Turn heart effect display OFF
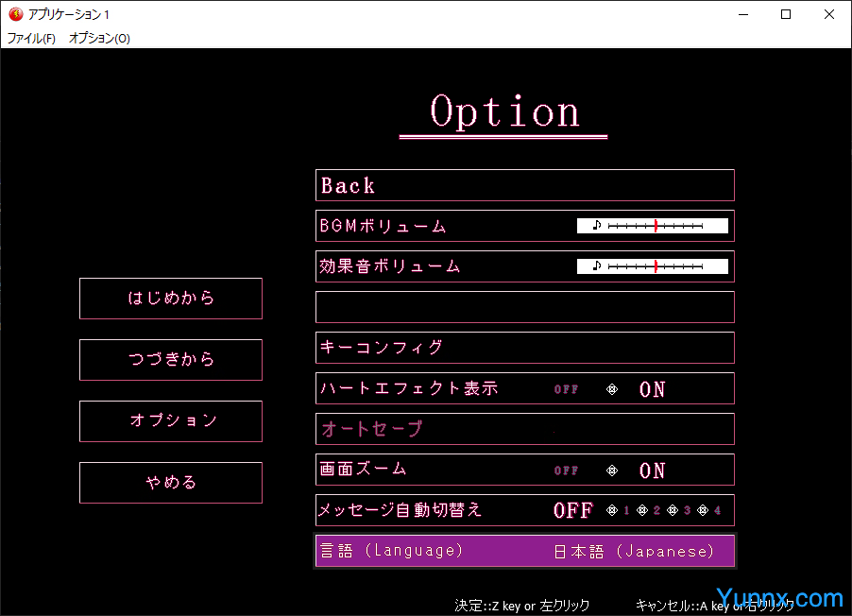This screenshot has width=852, height=616. tap(566, 389)
